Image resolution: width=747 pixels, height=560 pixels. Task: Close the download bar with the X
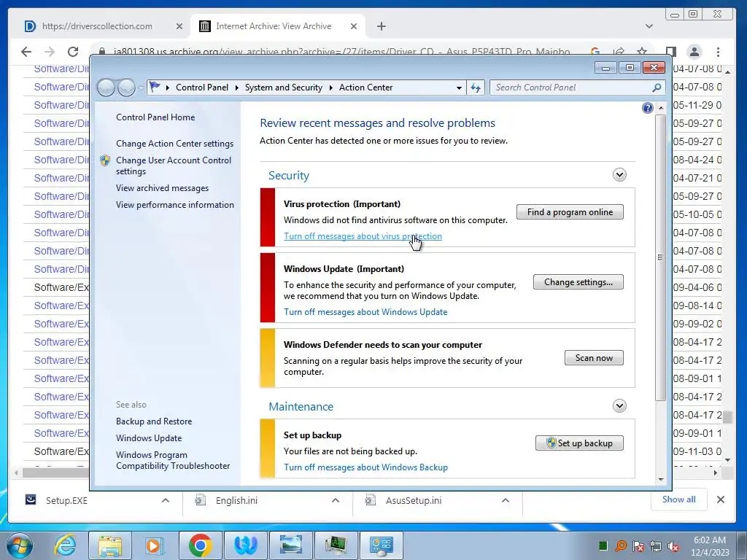coord(720,499)
